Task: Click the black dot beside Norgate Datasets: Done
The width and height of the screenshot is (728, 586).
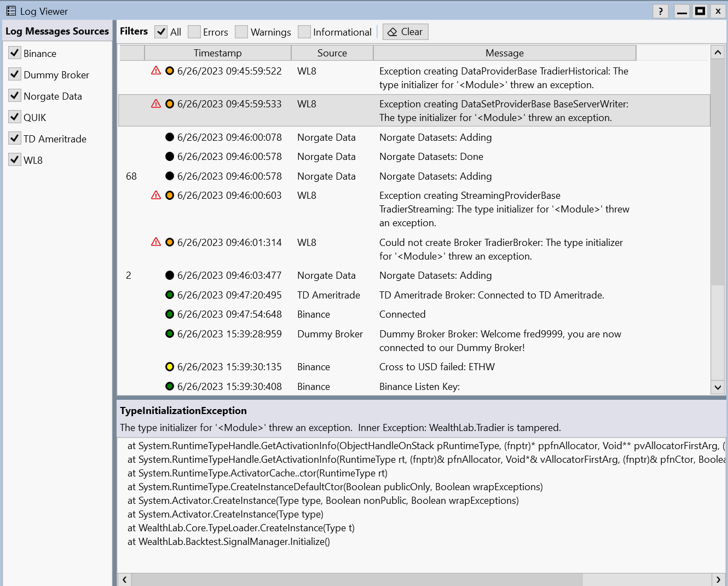Action: [x=170, y=156]
